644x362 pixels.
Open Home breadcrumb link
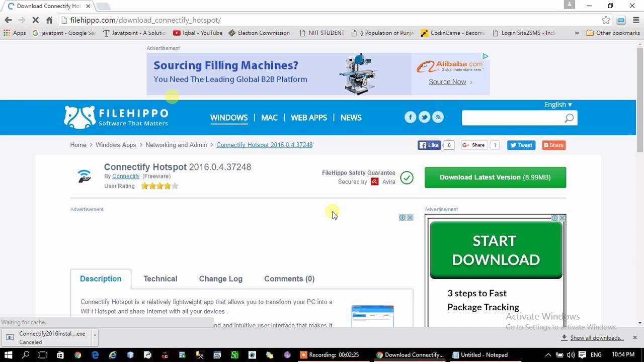(x=78, y=145)
